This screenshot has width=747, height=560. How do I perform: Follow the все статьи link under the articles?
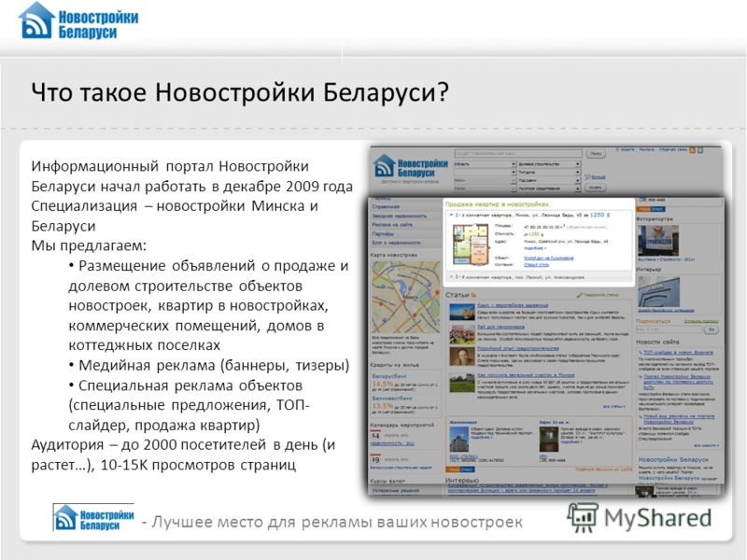614,407
